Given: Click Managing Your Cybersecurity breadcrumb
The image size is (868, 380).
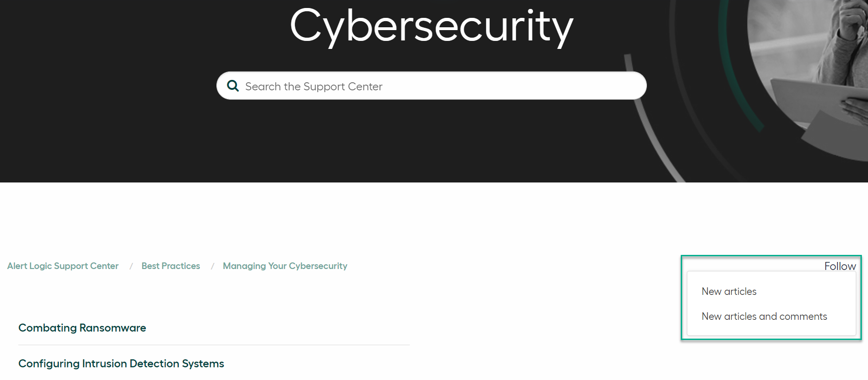Looking at the screenshot, I should pos(285,266).
